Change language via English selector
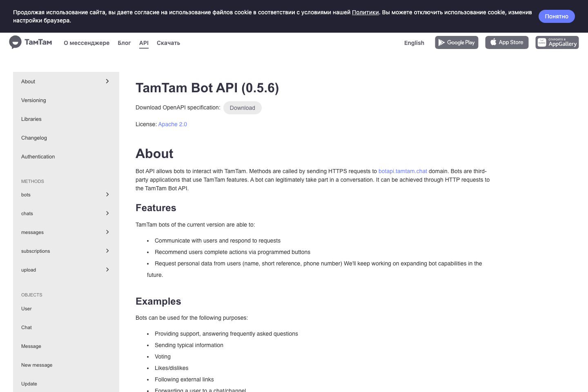The width and height of the screenshot is (588, 392). (414, 43)
